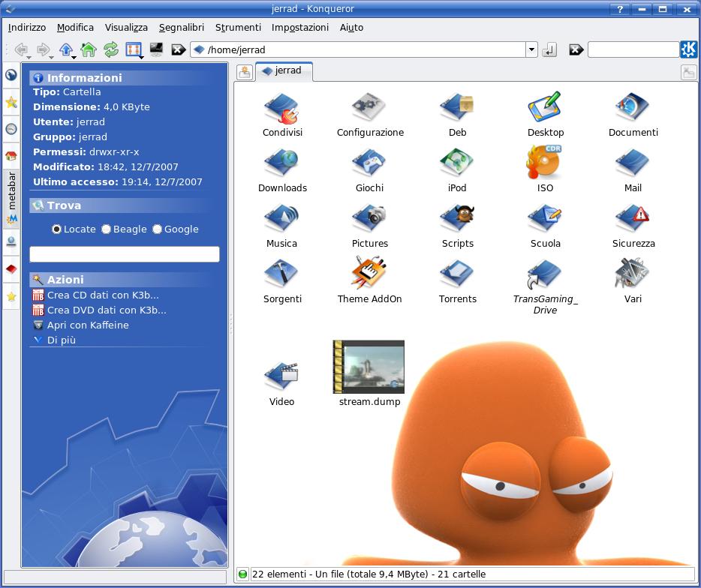Image resolution: width=701 pixels, height=588 pixels.
Task: Select the Locate search option
Action: (x=74, y=229)
